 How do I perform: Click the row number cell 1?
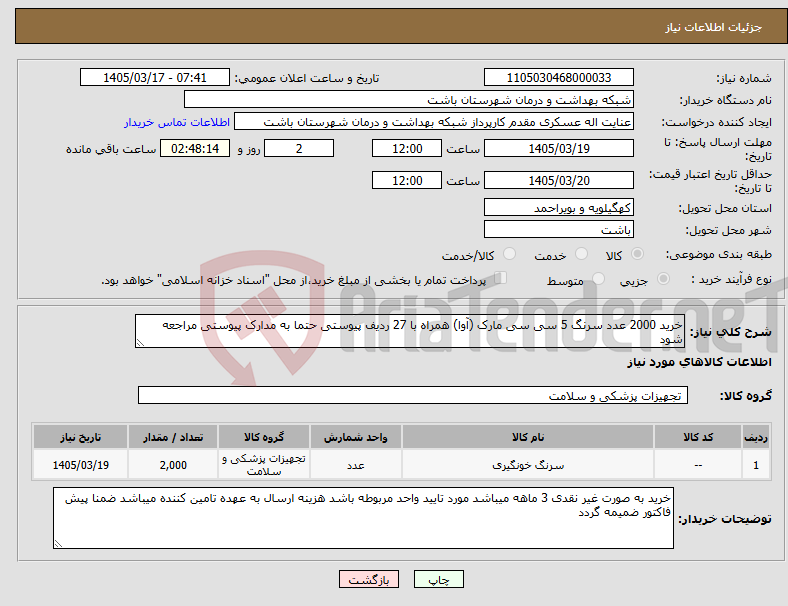(x=755, y=465)
